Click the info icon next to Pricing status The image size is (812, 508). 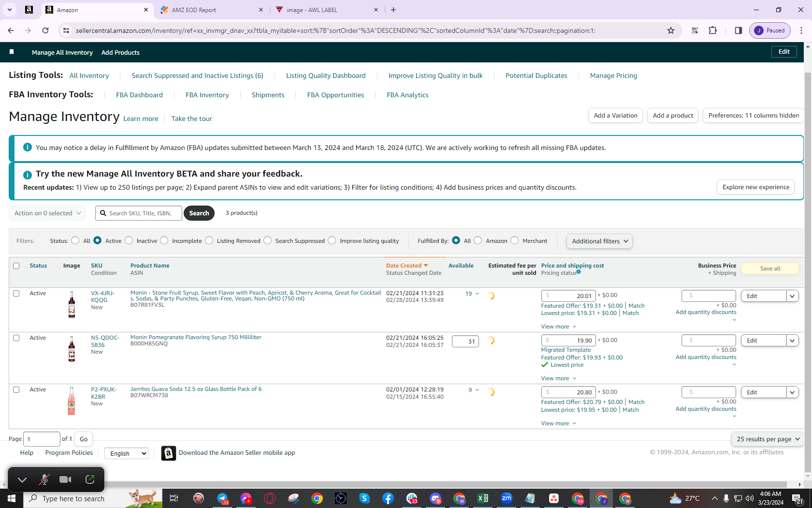(579, 272)
